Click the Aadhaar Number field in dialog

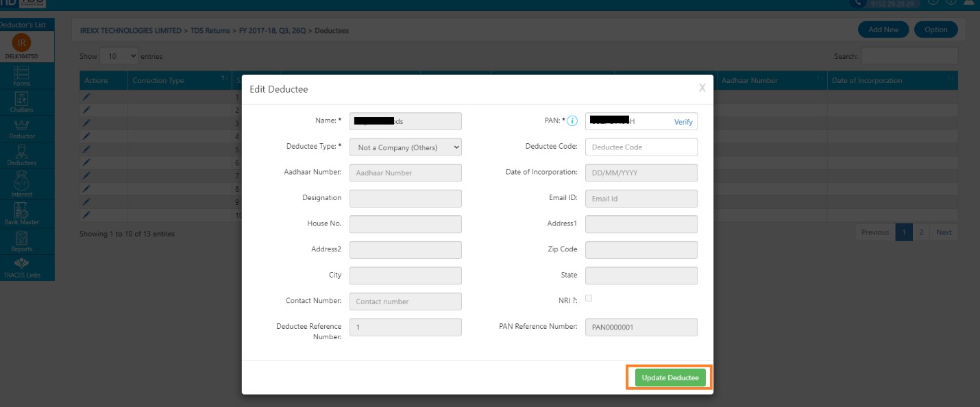pos(406,173)
